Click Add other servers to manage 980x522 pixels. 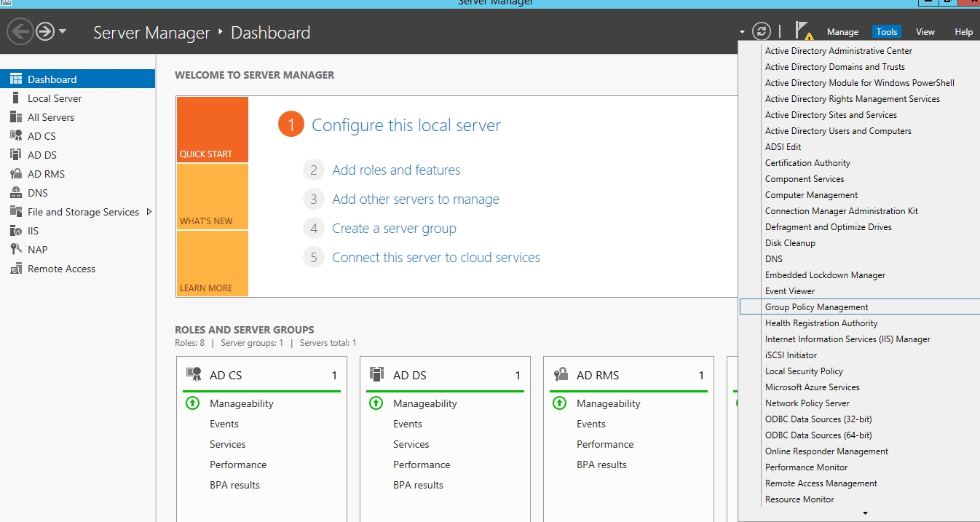(416, 199)
